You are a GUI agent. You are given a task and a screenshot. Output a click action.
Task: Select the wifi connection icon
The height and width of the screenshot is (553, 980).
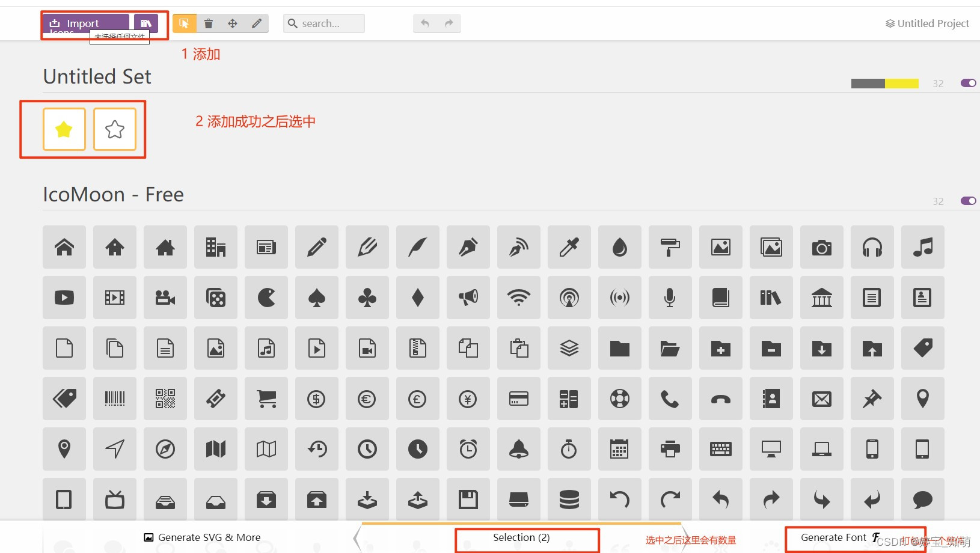point(519,298)
